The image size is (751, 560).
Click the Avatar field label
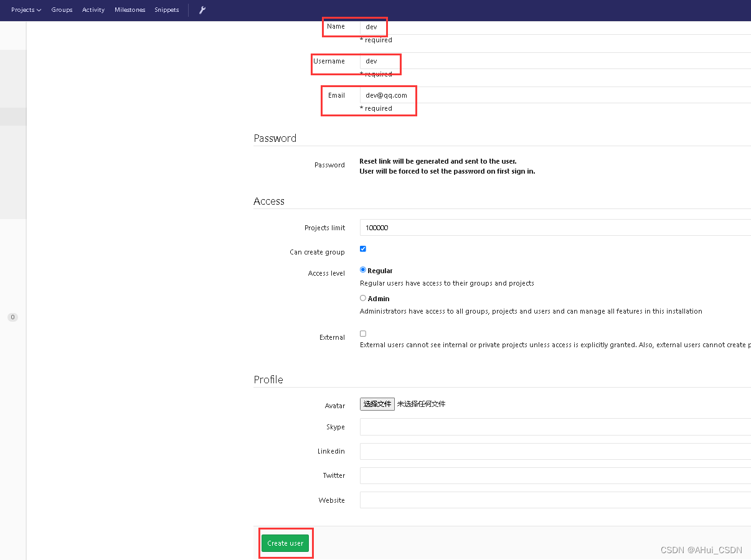(335, 406)
